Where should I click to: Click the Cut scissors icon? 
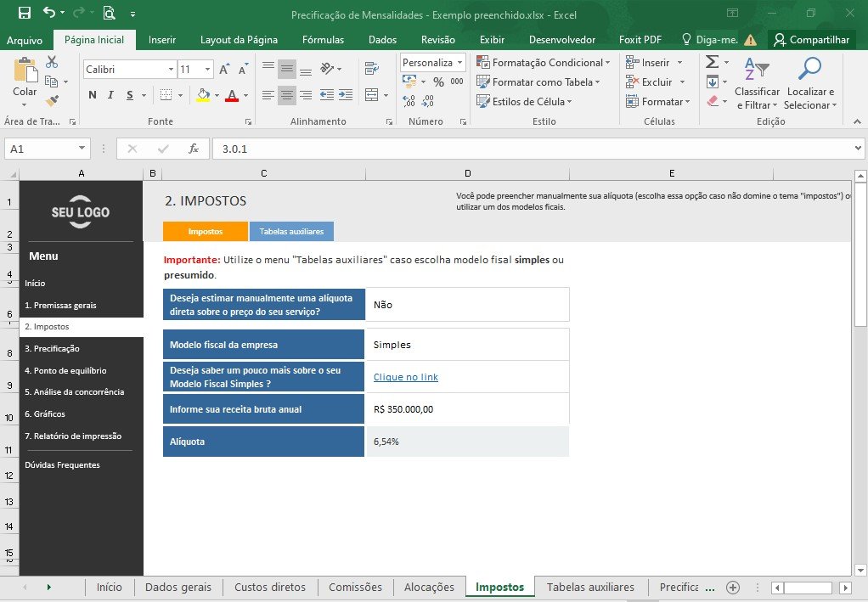coord(52,62)
